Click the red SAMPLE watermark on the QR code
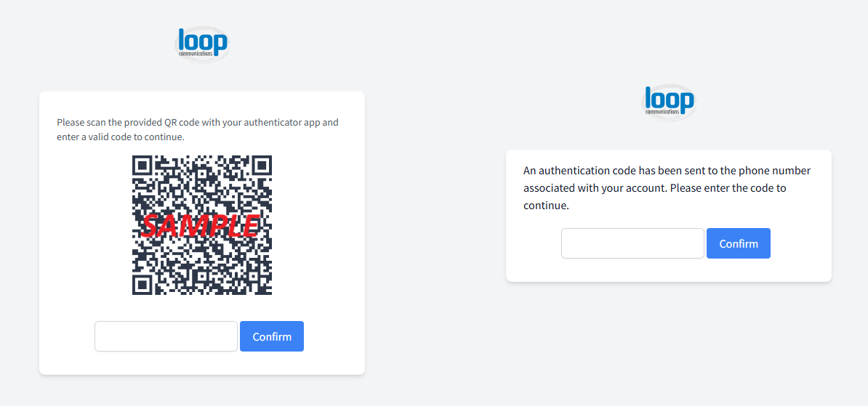868x406 pixels. [201, 225]
